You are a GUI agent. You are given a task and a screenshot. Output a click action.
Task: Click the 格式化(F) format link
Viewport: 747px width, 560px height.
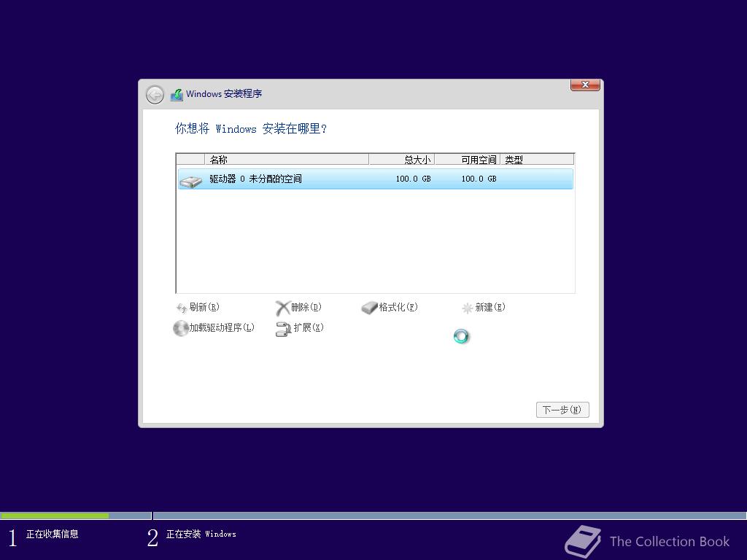tap(398, 307)
